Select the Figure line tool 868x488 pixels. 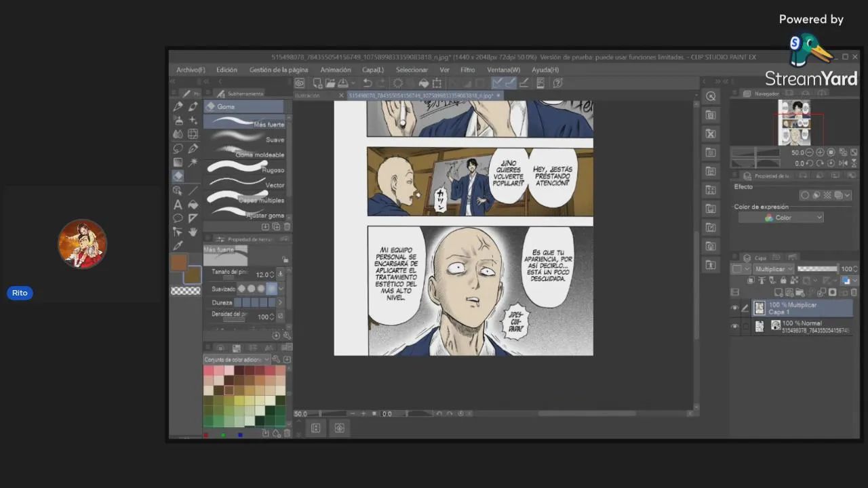click(x=193, y=190)
